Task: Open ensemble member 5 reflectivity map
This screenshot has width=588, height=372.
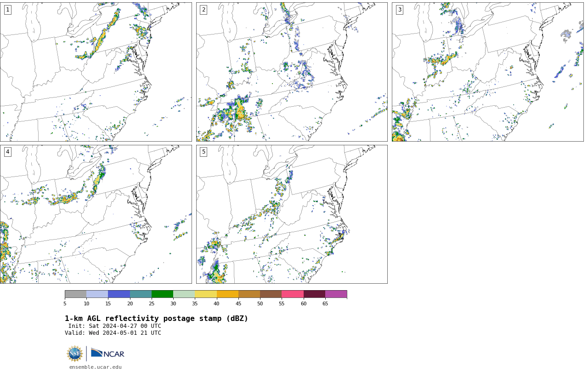Action: coord(292,214)
